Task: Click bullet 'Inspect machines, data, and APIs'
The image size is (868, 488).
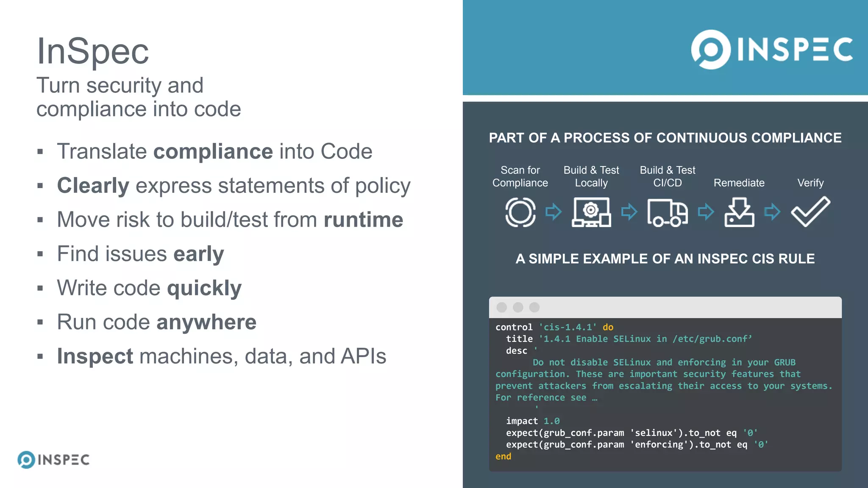Action: [222, 356]
